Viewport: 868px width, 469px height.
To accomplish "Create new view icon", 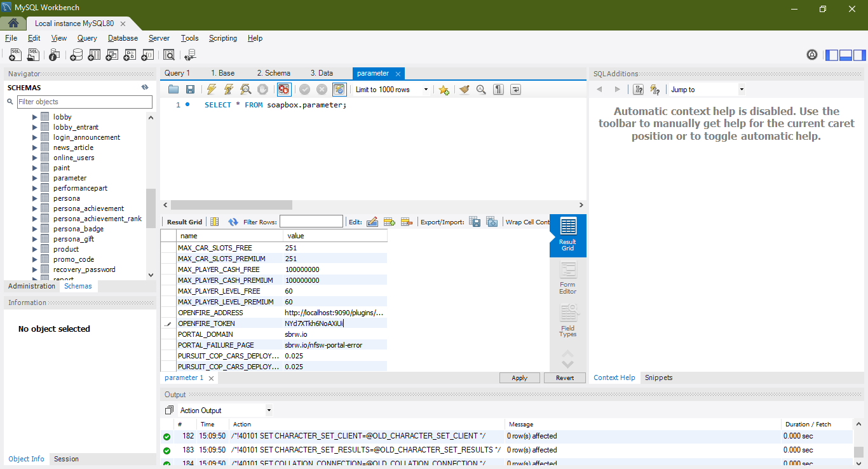I will (112, 55).
